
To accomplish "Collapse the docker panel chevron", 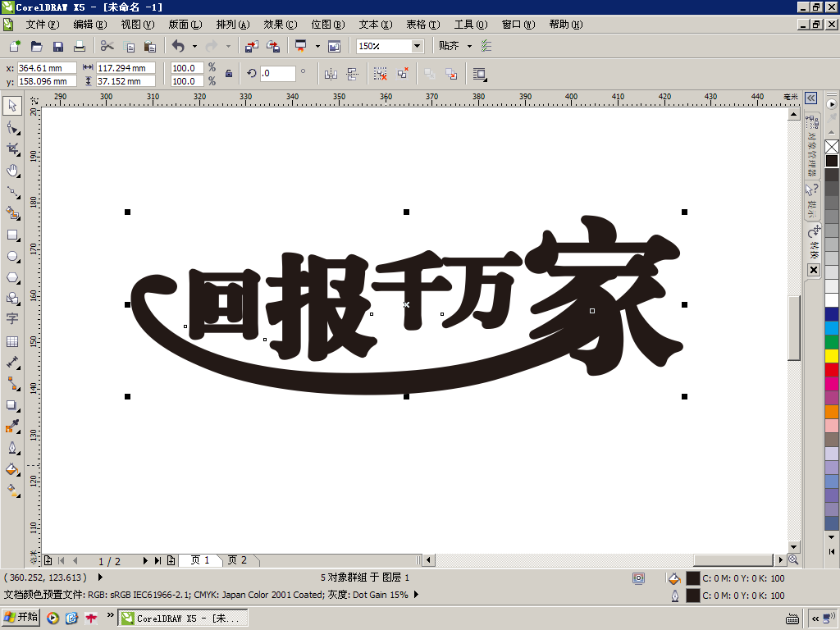I will pos(811,98).
